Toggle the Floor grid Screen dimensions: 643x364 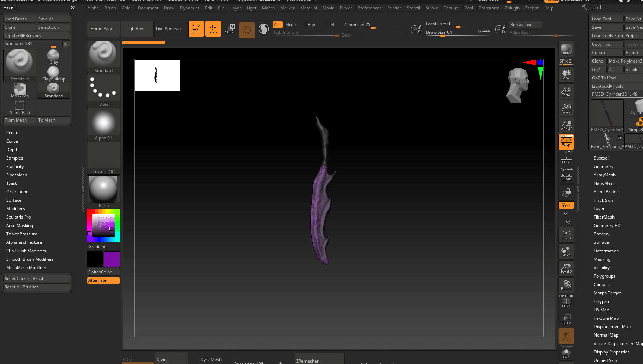click(x=566, y=158)
